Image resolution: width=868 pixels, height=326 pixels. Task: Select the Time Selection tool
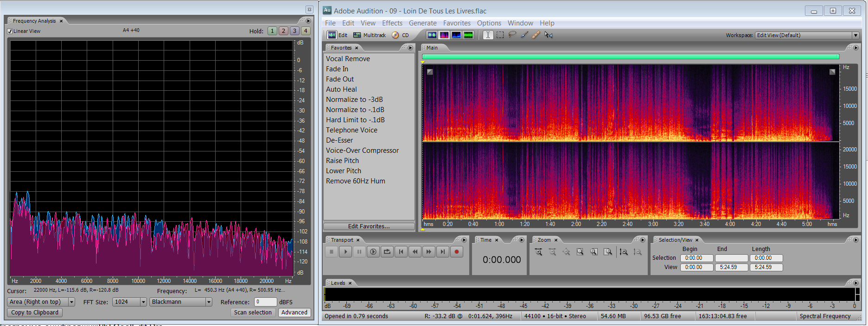(x=488, y=35)
